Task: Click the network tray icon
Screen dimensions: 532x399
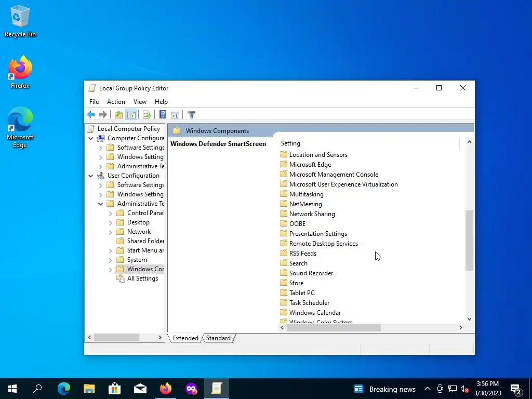Action: (453, 389)
